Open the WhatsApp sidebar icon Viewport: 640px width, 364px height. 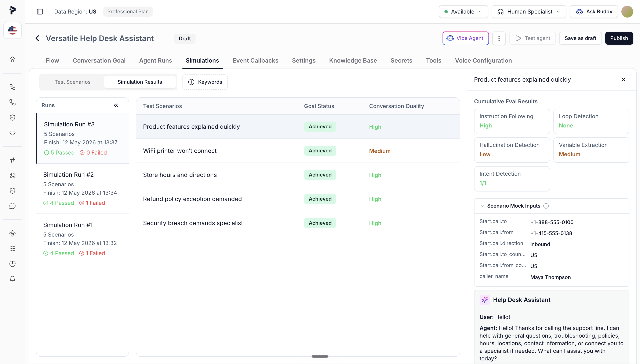[x=12, y=175]
